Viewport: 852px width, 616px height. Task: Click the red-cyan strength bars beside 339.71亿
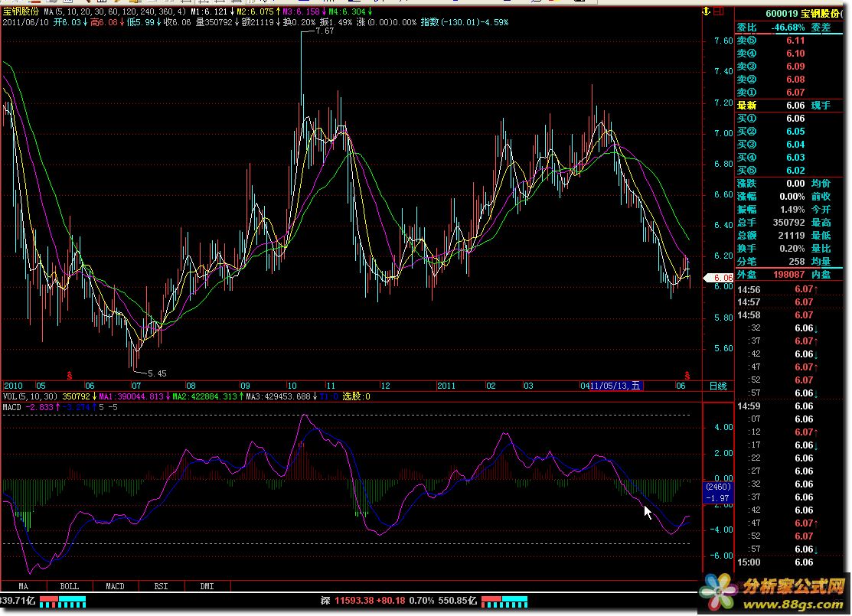click(63, 602)
